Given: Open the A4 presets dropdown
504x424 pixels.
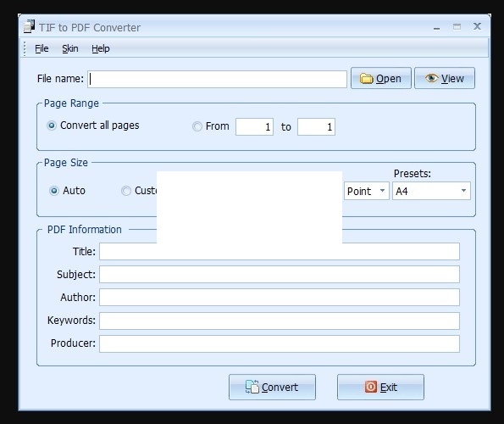Looking at the screenshot, I should (431, 191).
